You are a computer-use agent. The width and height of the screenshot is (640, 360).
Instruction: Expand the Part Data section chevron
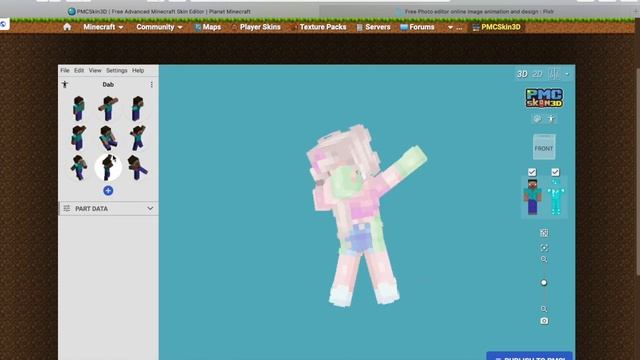(x=150, y=209)
